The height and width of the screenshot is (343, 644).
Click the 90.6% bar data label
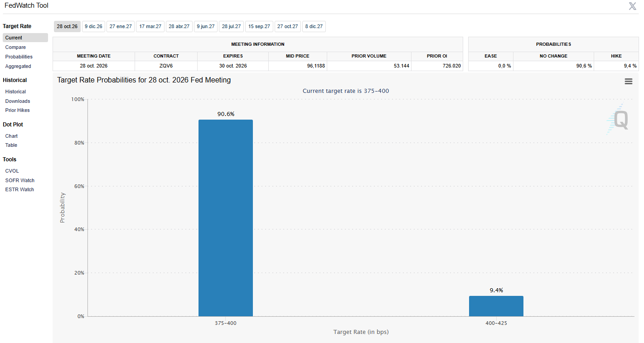tap(226, 114)
